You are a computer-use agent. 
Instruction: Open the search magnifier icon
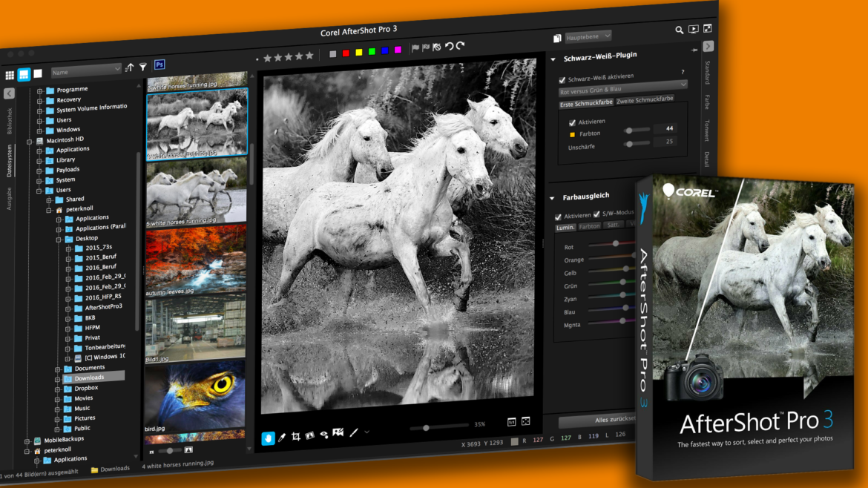click(x=679, y=30)
